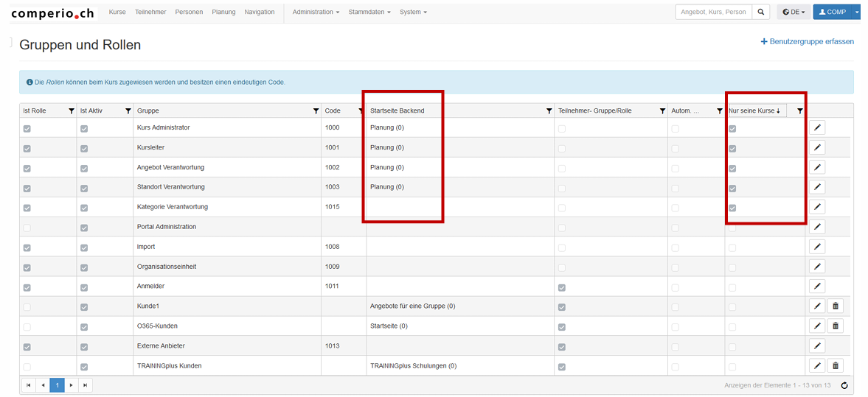868x397 pixels.
Task: Refresh the table with reload icon
Action: pos(844,385)
